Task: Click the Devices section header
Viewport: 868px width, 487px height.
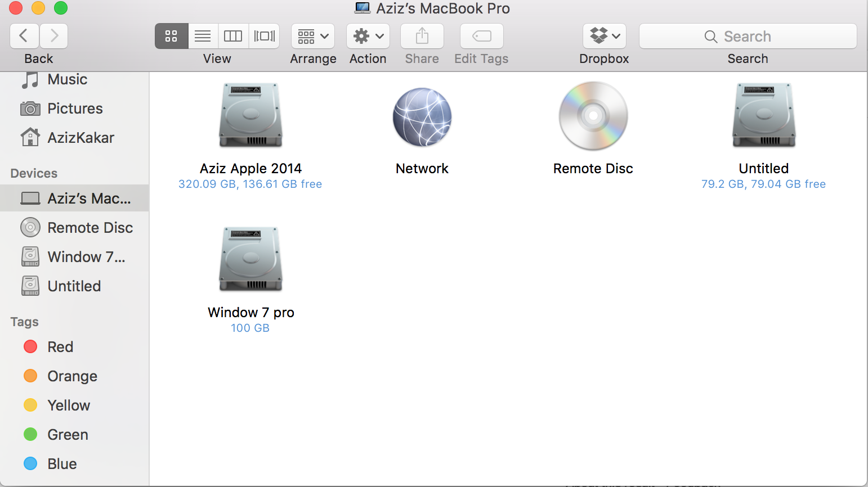Action: pyautogui.click(x=34, y=174)
